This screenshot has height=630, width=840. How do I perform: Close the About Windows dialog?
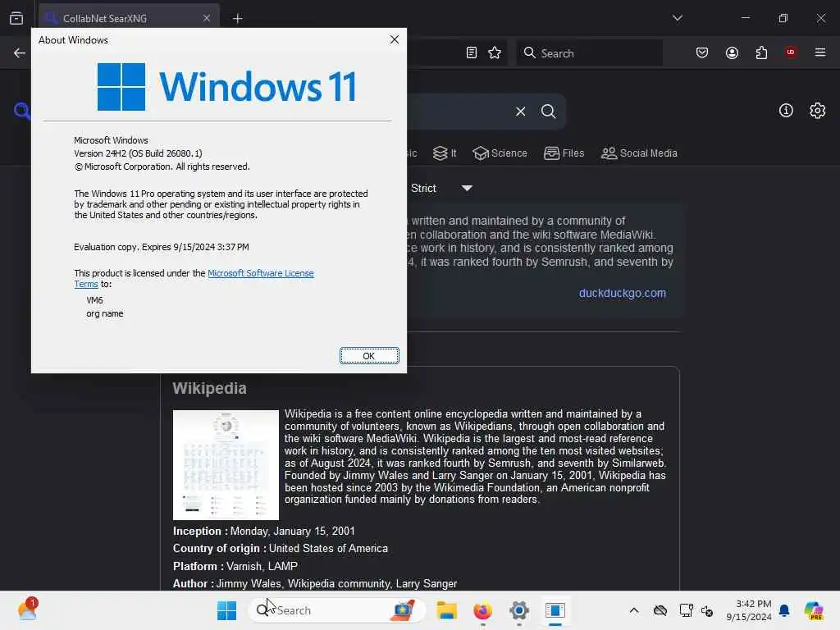395,39
